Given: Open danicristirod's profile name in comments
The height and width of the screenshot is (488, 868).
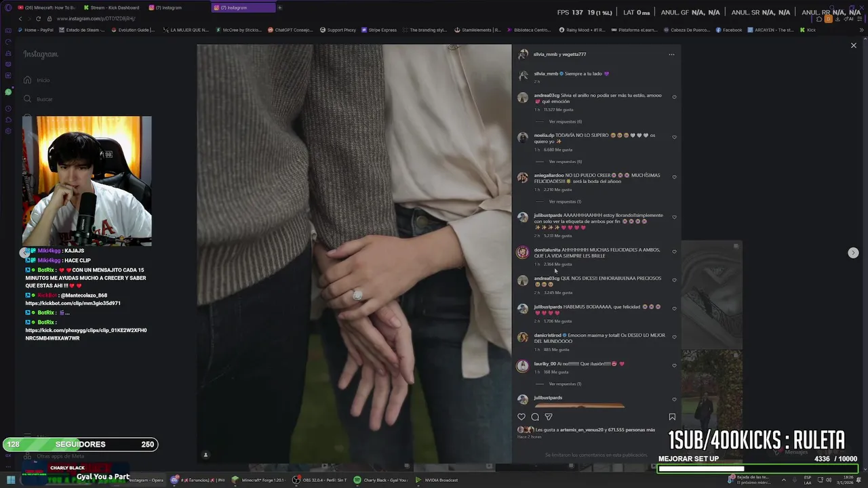Looking at the screenshot, I should pyautogui.click(x=547, y=335).
